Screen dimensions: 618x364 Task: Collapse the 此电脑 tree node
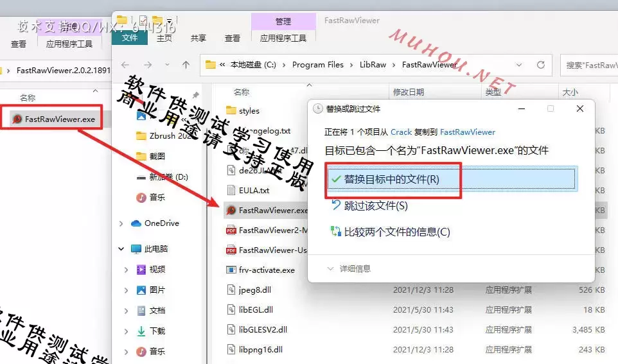(121, 248)
